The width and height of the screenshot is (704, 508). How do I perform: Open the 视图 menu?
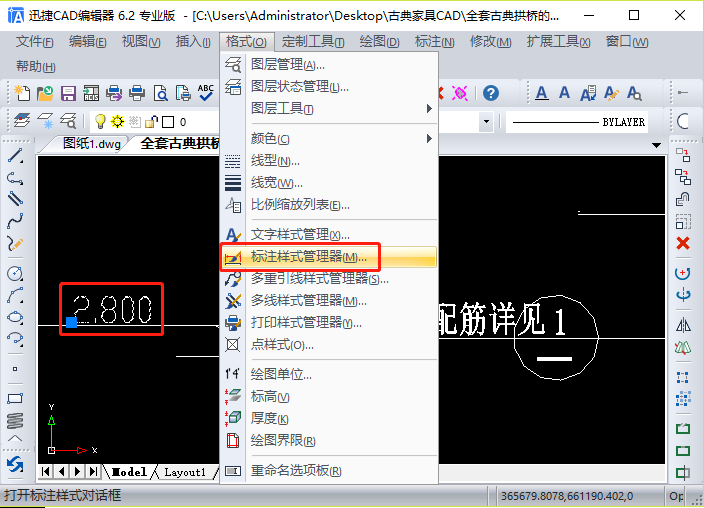[141, 42]
